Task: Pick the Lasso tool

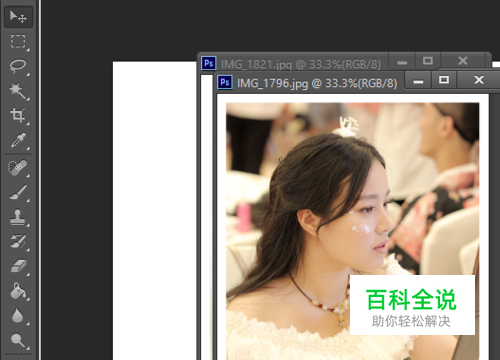Action: (x=18, y=66)
